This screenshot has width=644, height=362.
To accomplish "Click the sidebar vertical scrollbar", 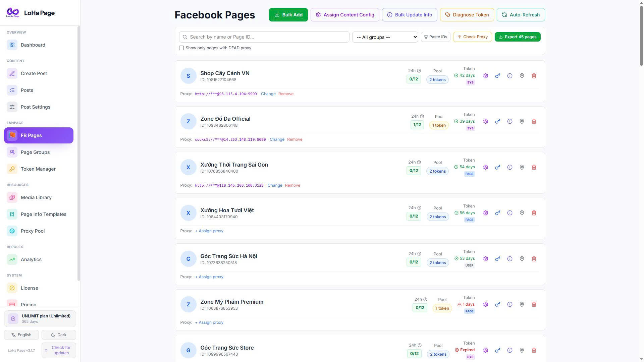I will tap(79, 153).
